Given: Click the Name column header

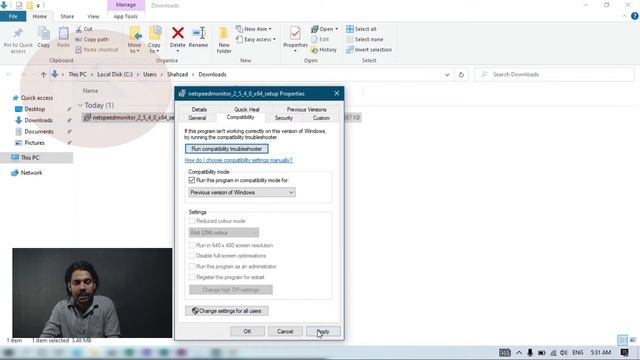Looking at the screenshot, I should coord(91,91).
